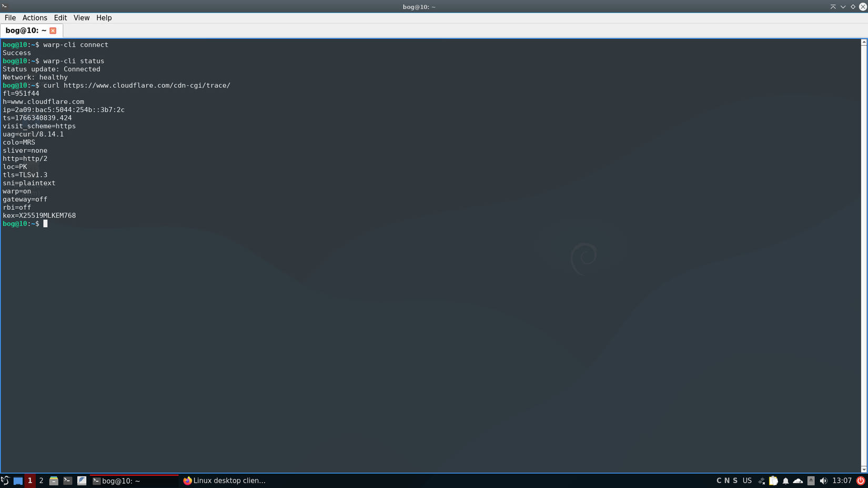Click the 'loc=PK' output line
Image resolution: width=868 pixels, height=488 pixels.
[x=15, y=167]
